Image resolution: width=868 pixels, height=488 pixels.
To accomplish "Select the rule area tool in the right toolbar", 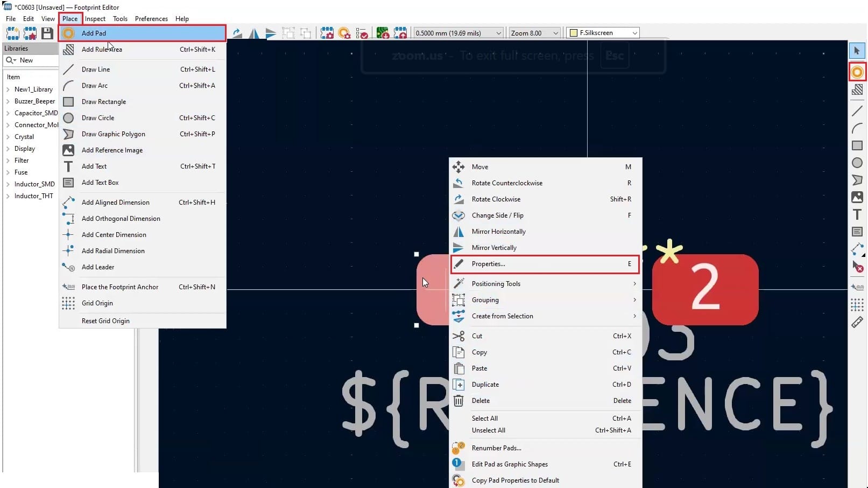I will click(x=857, y=89).
